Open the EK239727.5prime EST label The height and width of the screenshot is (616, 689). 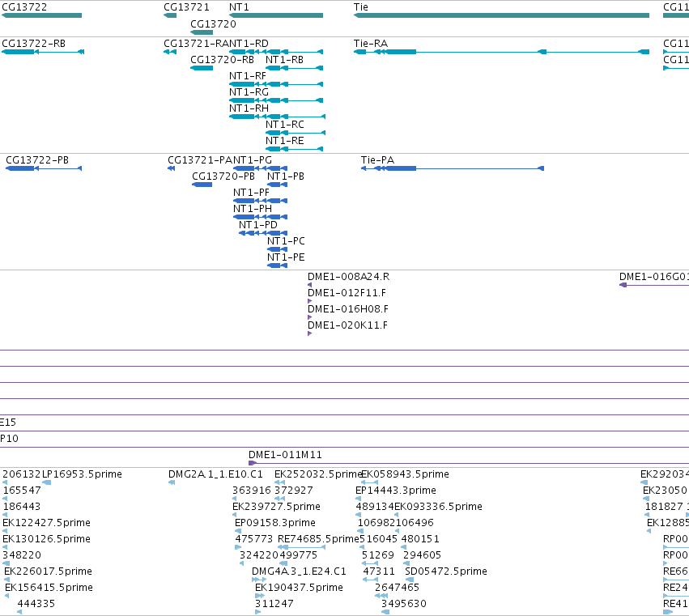(276, 507)
